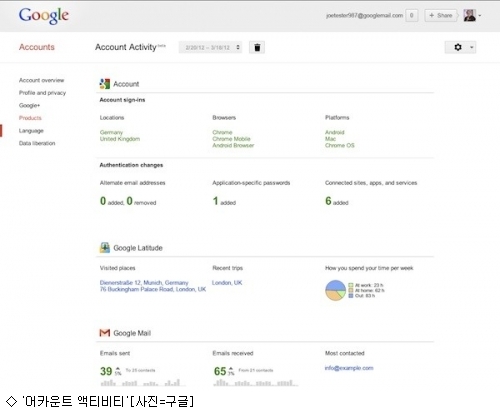Go to Accounts heading link
This screenshot has height=413, width=500.
click(37, 47)
